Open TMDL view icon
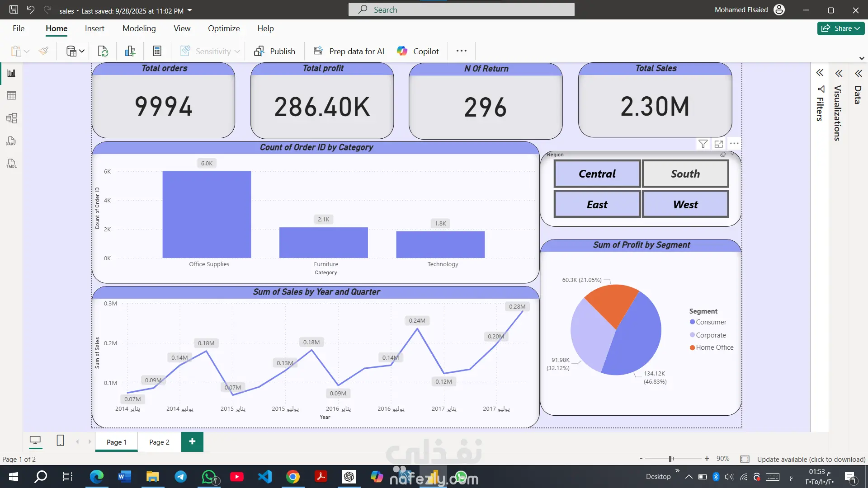868x488 pixels. coord(11,164)
